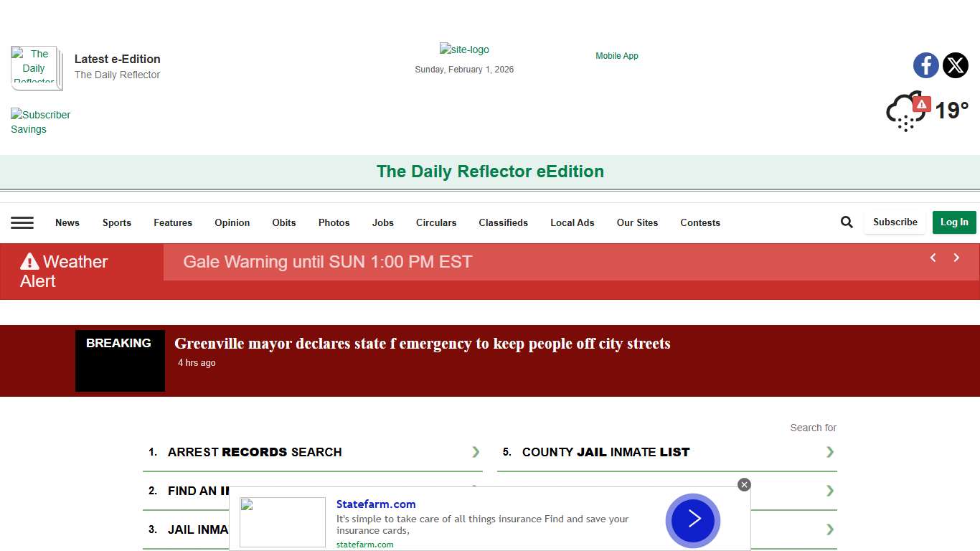Open the hamburger navigation menu

22,222
